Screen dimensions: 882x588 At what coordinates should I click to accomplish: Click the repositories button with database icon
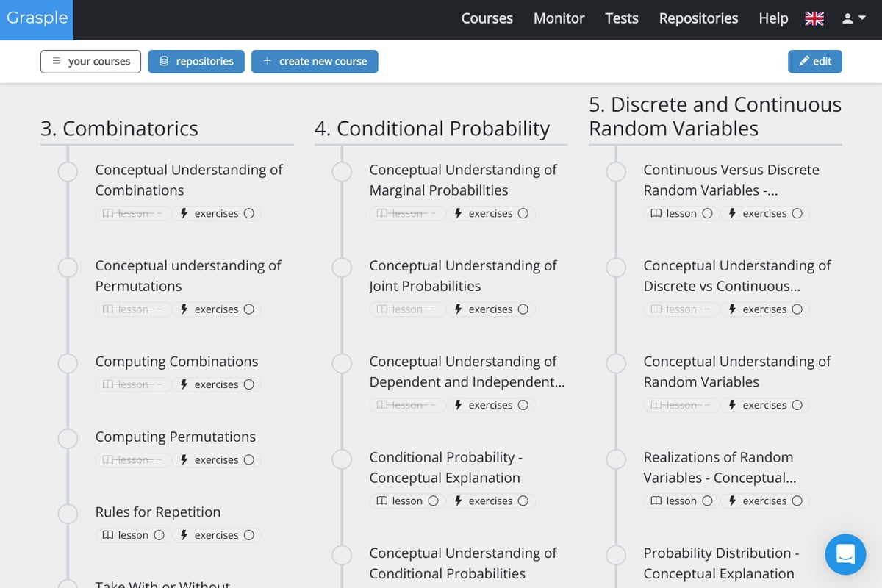pyautogui.click(x=196, y=62)
